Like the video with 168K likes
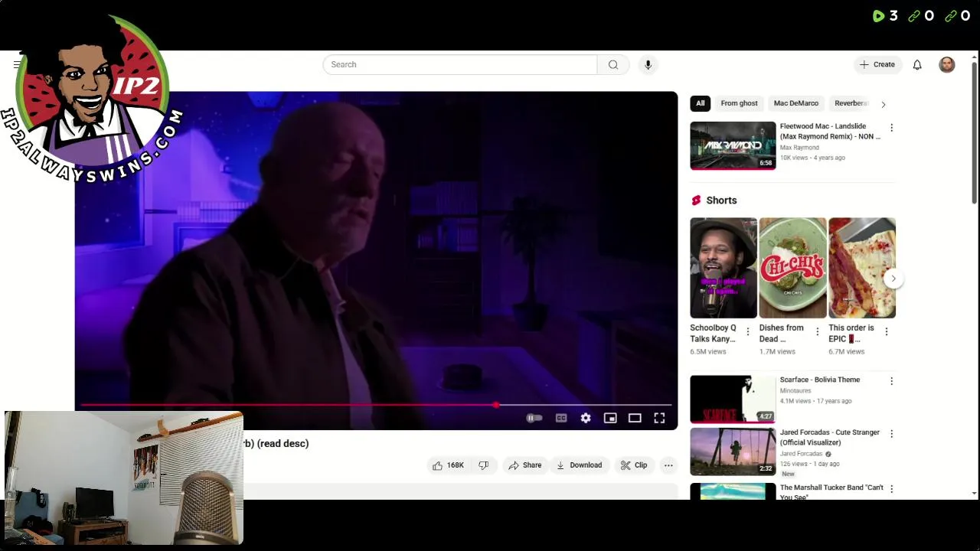Viewport: 980px width, 551px height. (449, 465)
